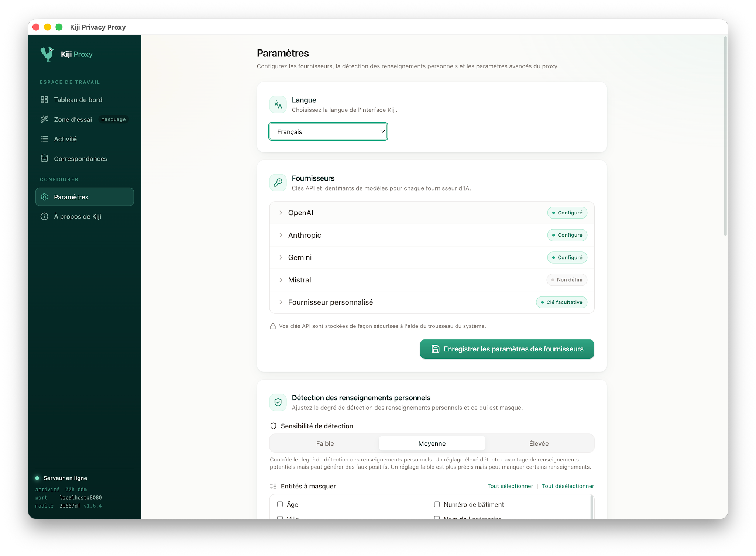Viewport: 756px width, 556px height.
Task: Click the OpenAI Configuré status badge
Action: click(x=567, y=213)
